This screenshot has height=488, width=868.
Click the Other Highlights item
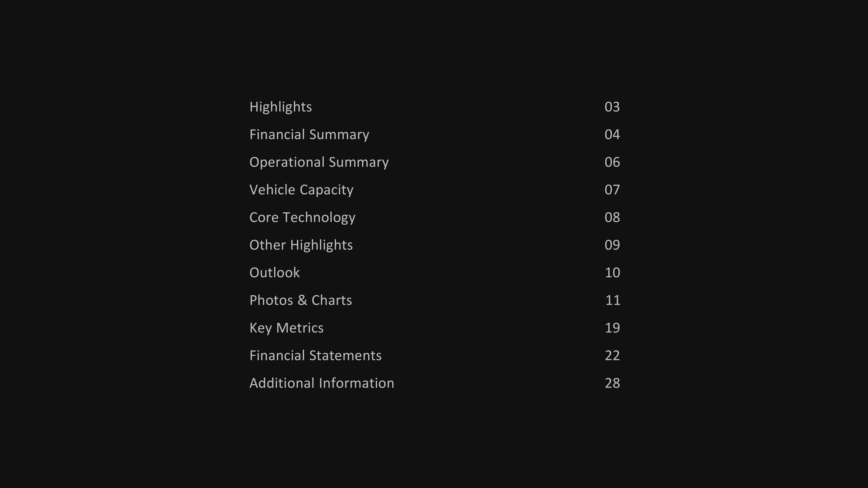tap(301, 244)
